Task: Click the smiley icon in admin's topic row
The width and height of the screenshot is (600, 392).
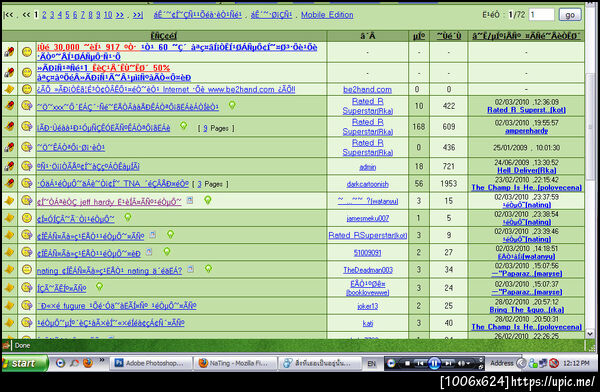Action: [26, 166]
